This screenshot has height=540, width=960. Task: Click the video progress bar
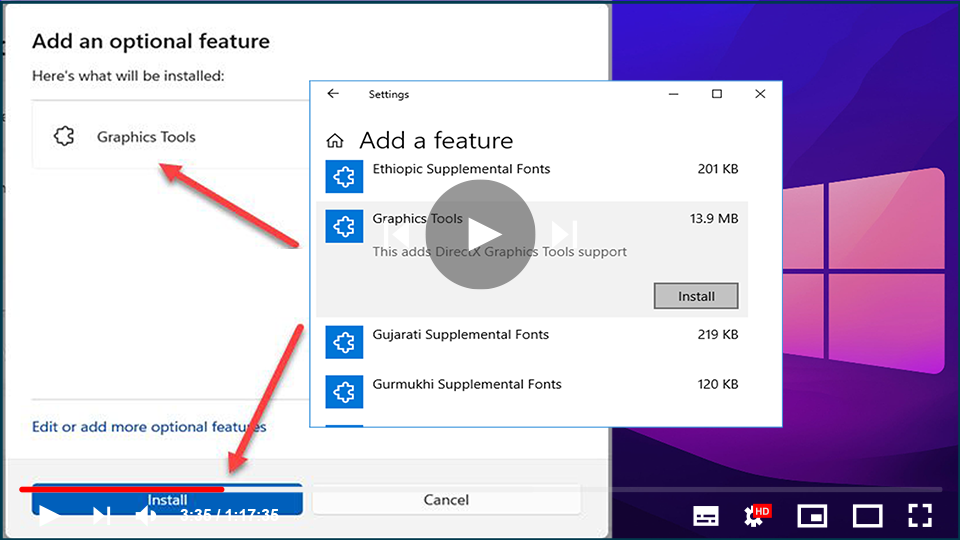[x=480, y=489]
